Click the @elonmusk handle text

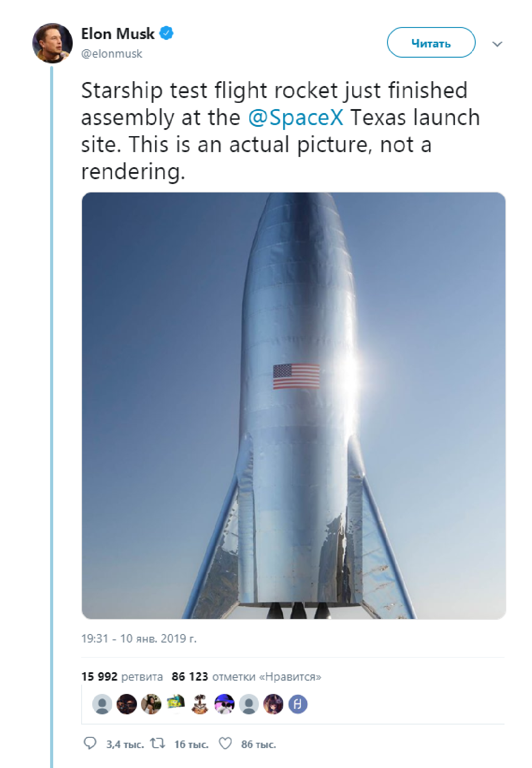tap(111, 54)
